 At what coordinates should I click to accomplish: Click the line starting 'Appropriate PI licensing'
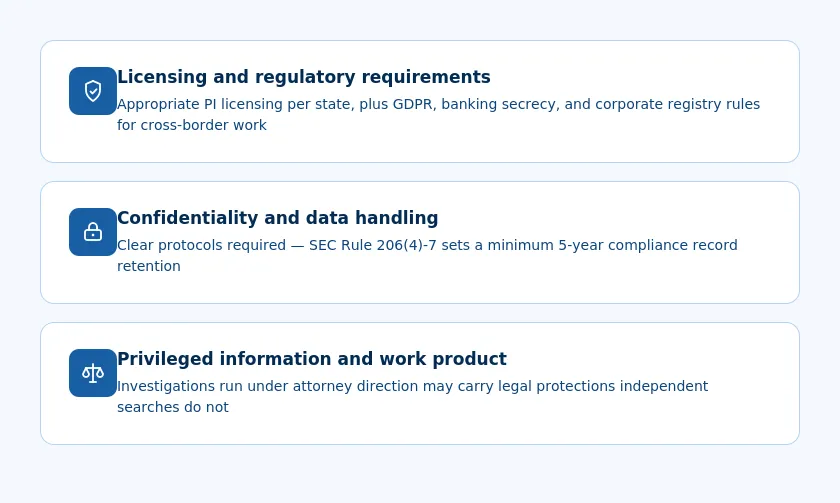tap(438, 104)
